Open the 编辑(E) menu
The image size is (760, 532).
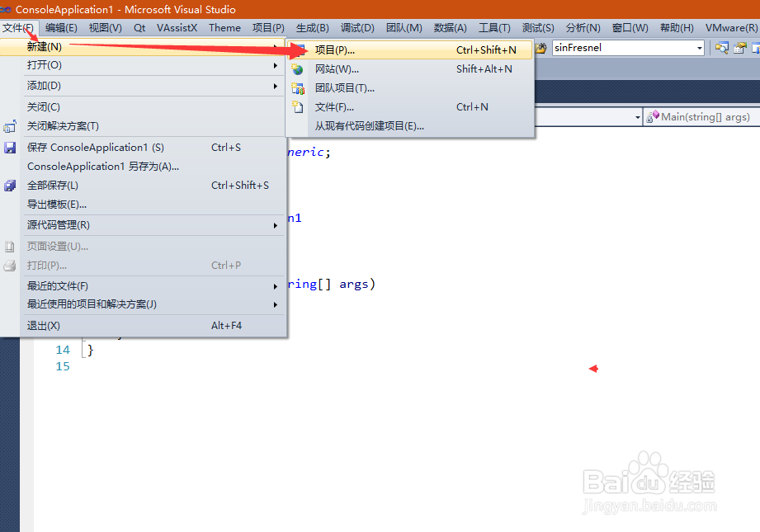61,27
